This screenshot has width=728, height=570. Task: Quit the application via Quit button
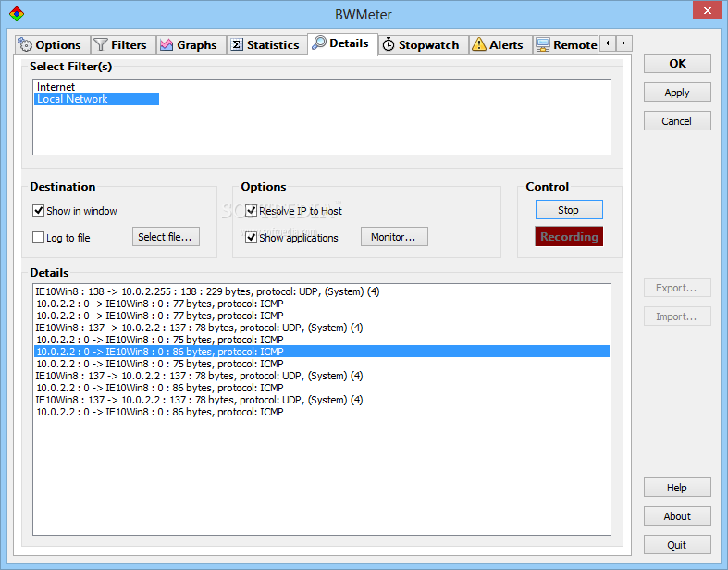(x=677, y=545)
